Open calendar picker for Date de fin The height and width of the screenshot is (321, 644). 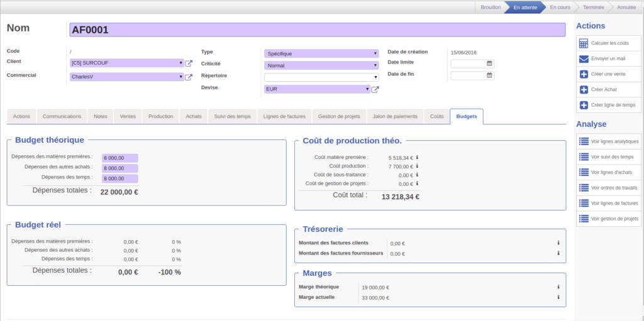489,75
